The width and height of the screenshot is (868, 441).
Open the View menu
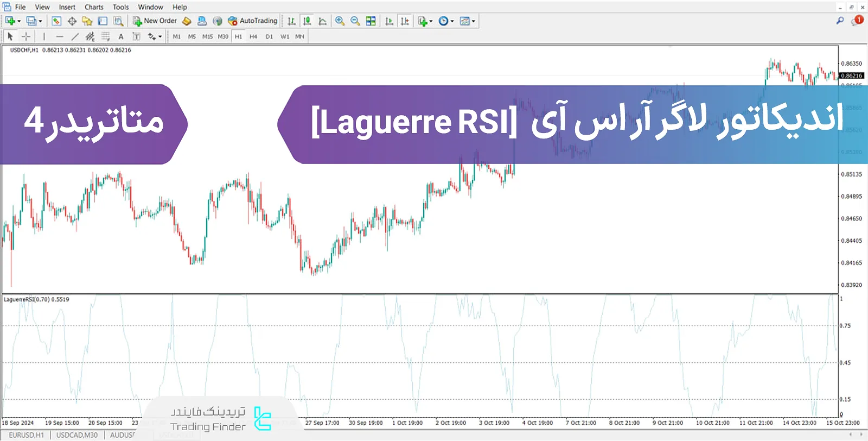click(42, 7)
